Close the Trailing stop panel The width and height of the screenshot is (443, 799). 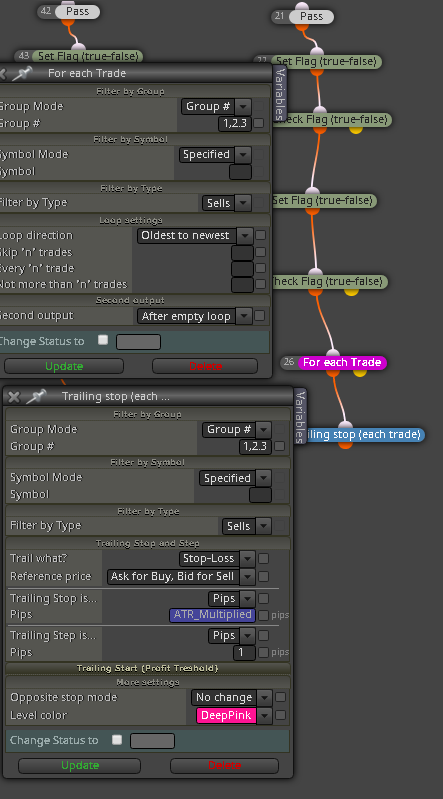click(x=14, y=396)
